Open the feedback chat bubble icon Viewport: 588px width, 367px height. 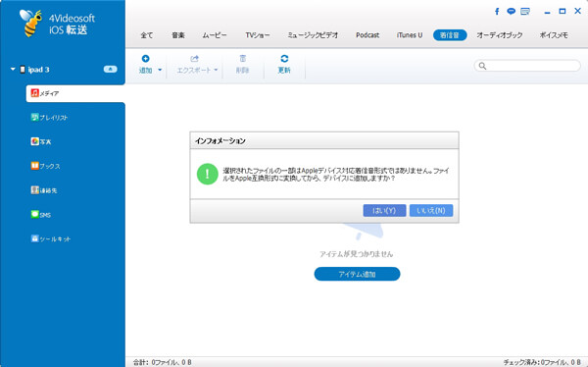511,11
